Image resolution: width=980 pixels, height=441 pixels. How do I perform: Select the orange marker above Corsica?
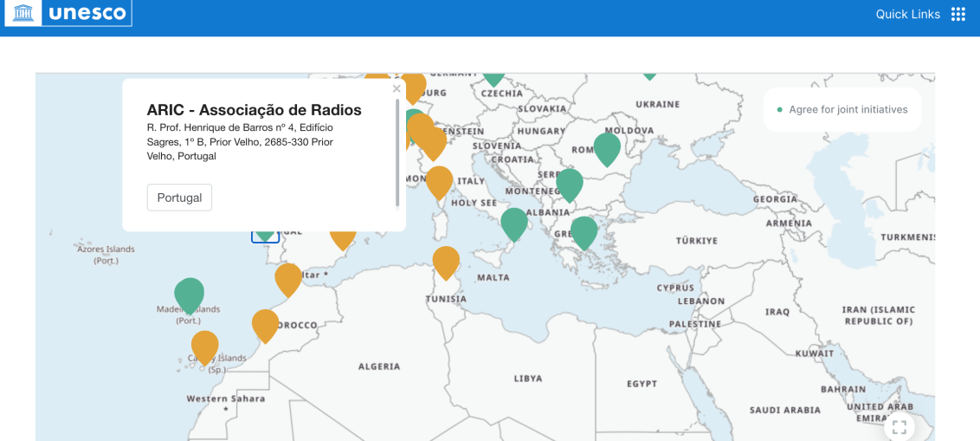[439, 181]
